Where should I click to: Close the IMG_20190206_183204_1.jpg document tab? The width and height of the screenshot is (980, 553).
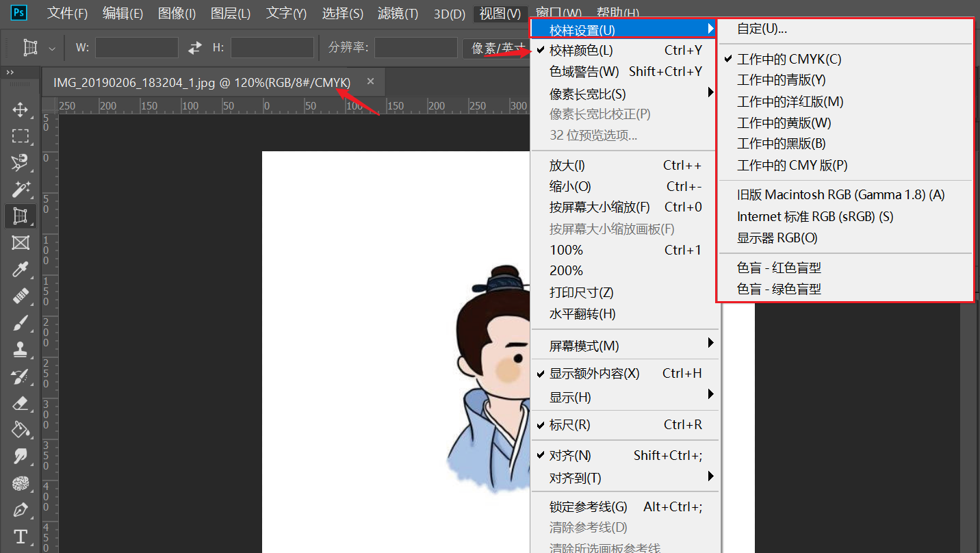click(x=370, y=81)
